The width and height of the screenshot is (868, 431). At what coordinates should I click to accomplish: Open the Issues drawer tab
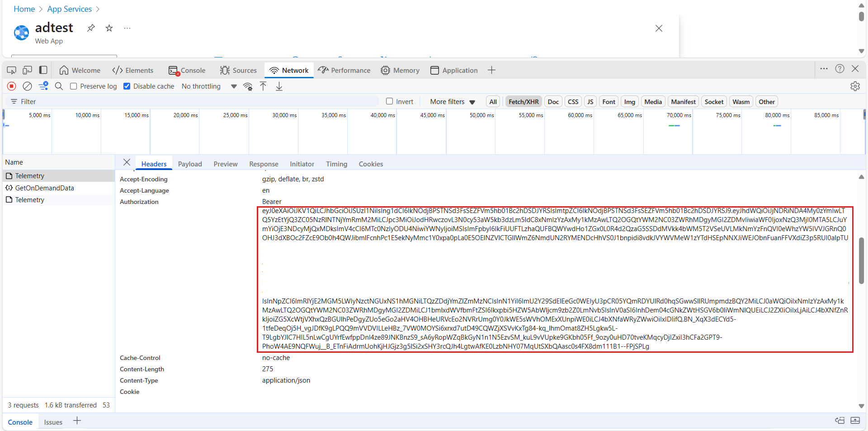pos(53,422)
